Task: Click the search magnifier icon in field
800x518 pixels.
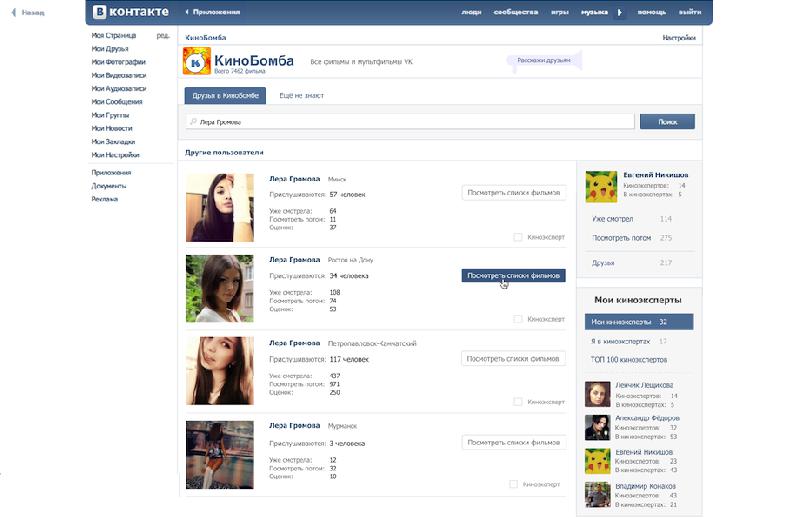Action: click(x=193, y=121)
